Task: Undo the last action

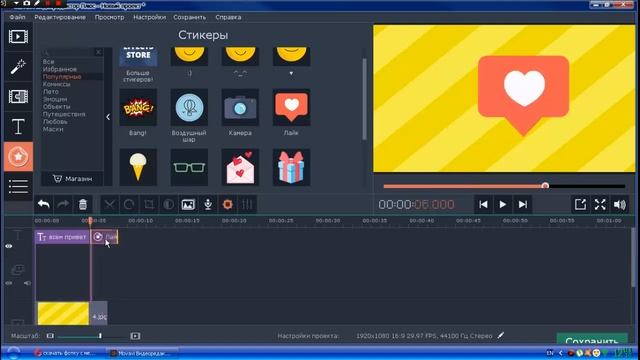Action: 44,204
